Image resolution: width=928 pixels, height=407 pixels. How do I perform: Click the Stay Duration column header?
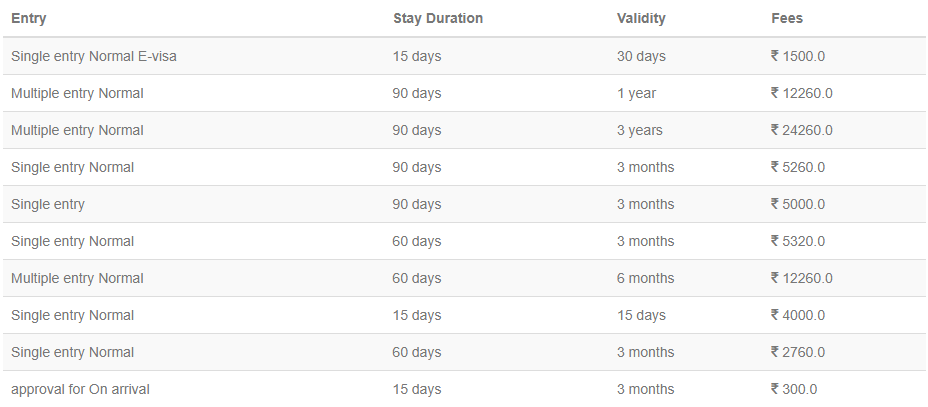[x=438, y=18]
